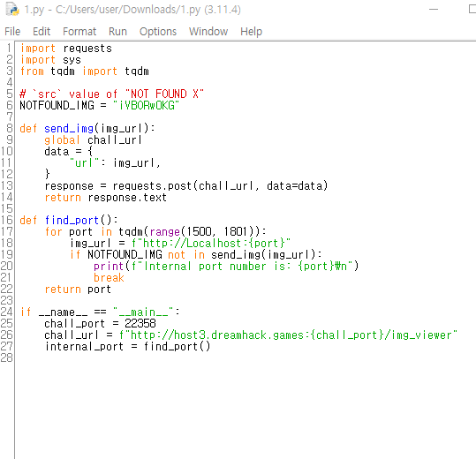Click "not" keyword on line 19

click(x=177, y=255)
